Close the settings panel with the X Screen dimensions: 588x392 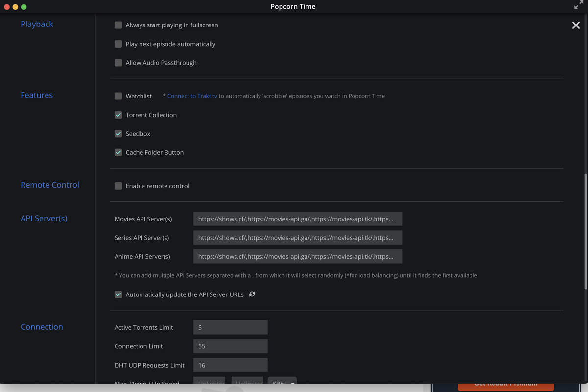click(x=576, y=25)
